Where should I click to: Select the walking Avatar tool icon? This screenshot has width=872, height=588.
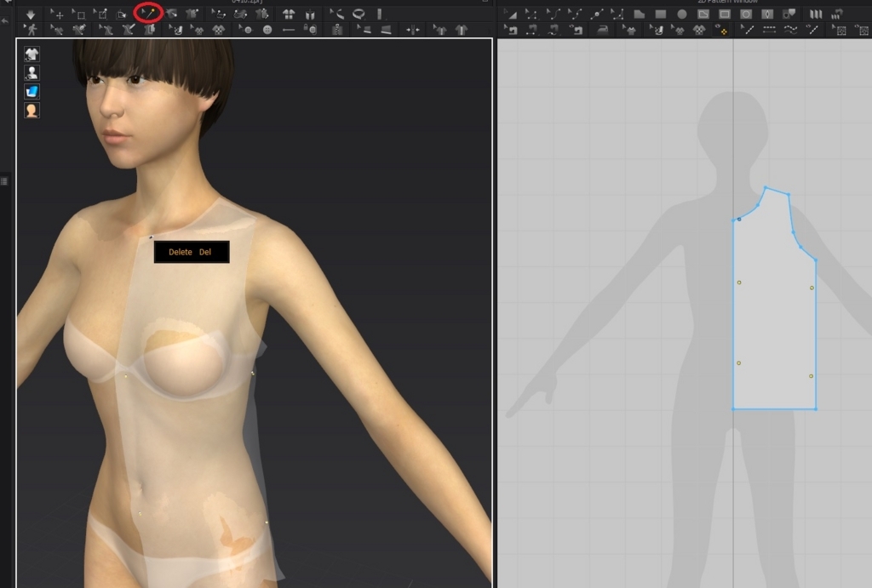coord(31,30)
